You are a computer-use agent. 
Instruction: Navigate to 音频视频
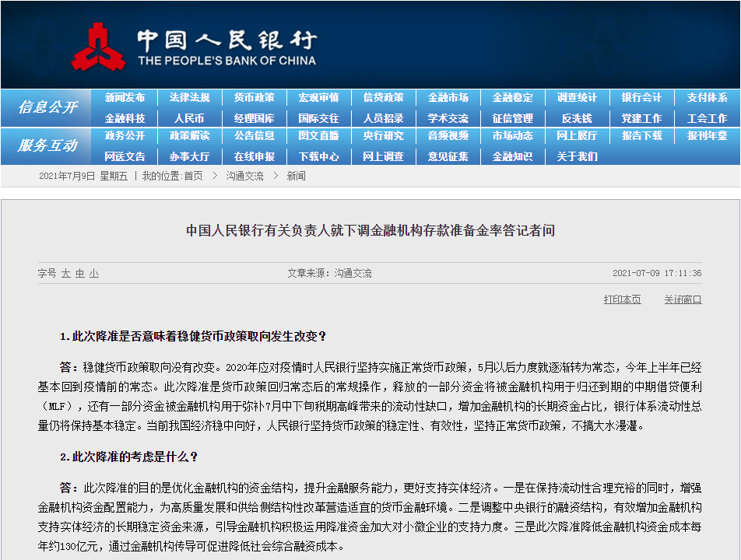pyautogui.click(x=448, y=136)
